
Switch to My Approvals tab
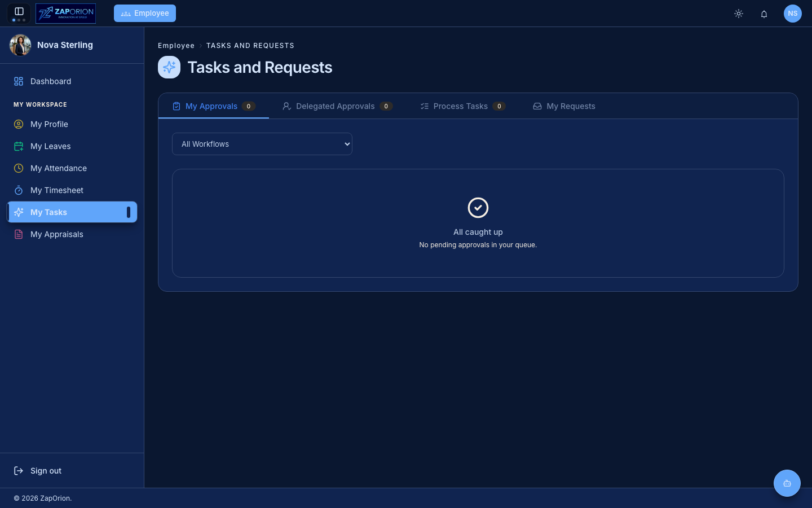(214, 106)
